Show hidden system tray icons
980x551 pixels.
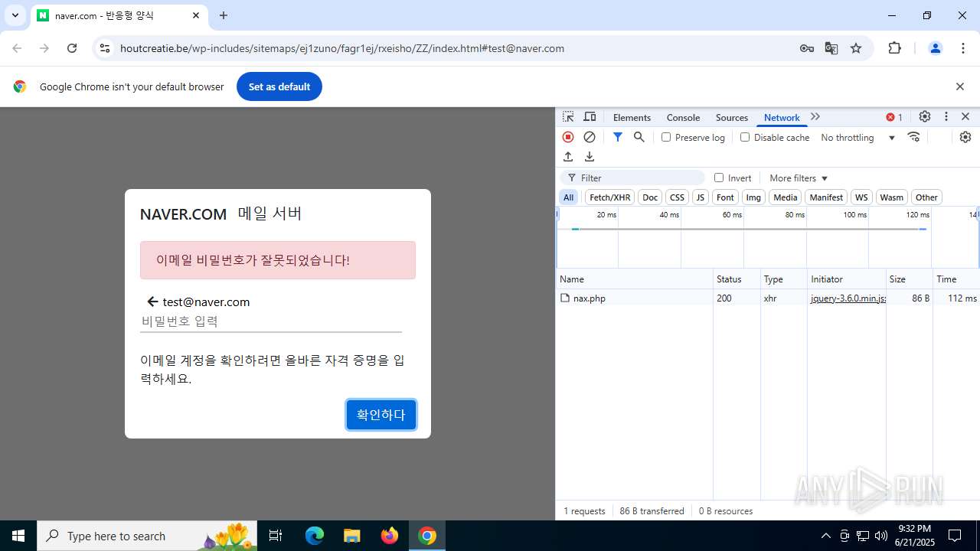(x=825, y=536)
